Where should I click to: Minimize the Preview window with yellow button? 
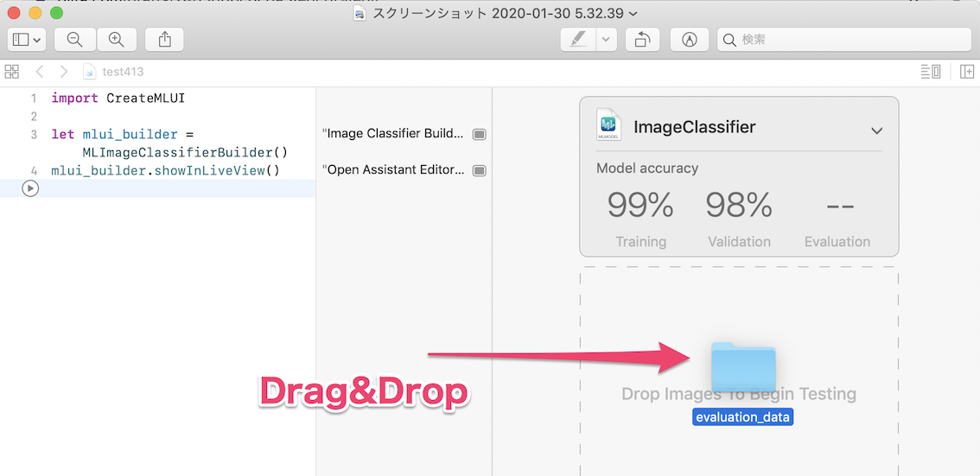[x=35, y=12]
